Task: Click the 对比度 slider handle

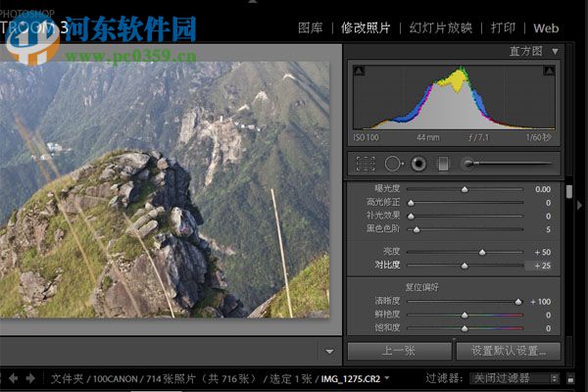Action: [x=465, y=266]
